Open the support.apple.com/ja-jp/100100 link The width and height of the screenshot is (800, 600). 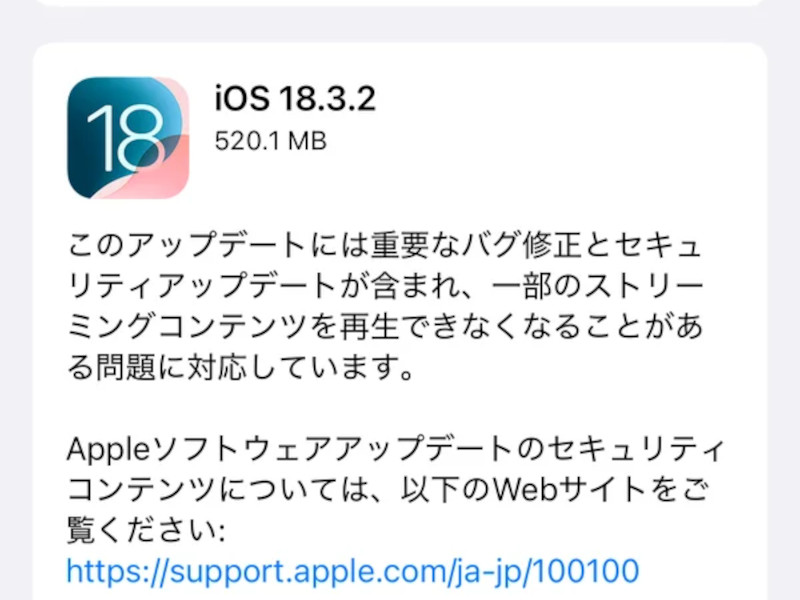click(x=353, y=571)
